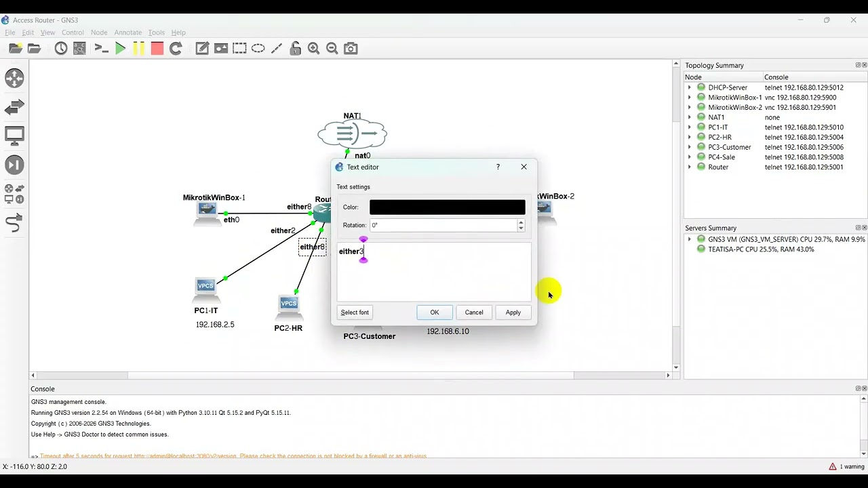Screen dimensions: 868x488
Task: Browse all devices sidebar icon
Action: [14, 194]
